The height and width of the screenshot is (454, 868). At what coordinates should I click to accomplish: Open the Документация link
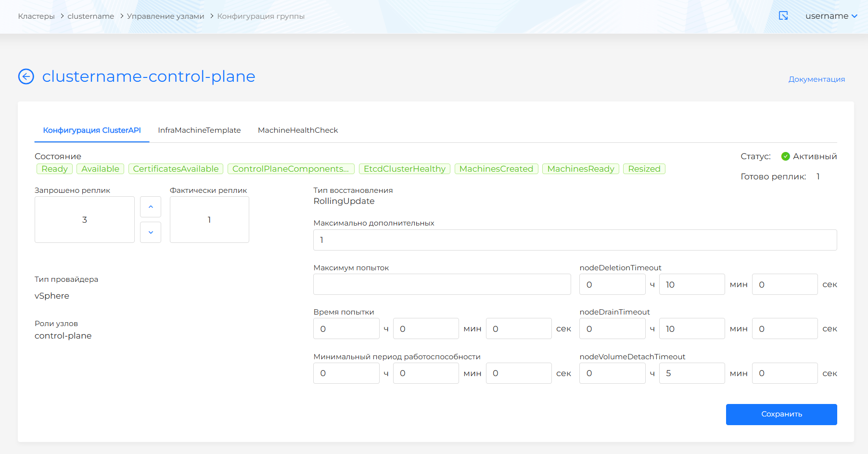tap(816, 79)
